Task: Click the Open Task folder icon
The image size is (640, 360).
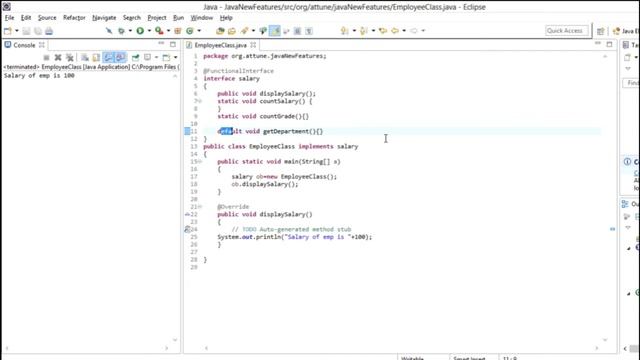Action: 232,31
